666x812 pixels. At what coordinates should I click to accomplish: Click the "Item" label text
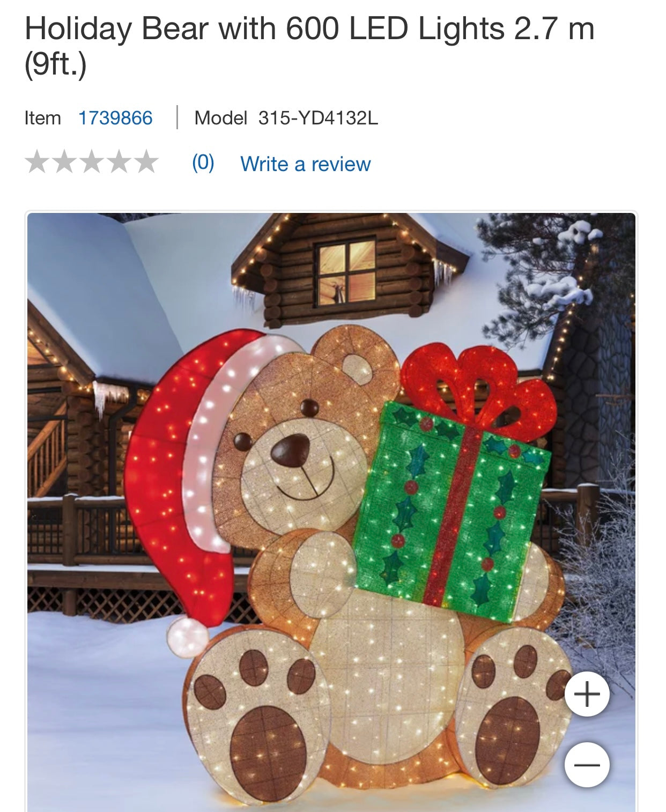tap(43, 117)
